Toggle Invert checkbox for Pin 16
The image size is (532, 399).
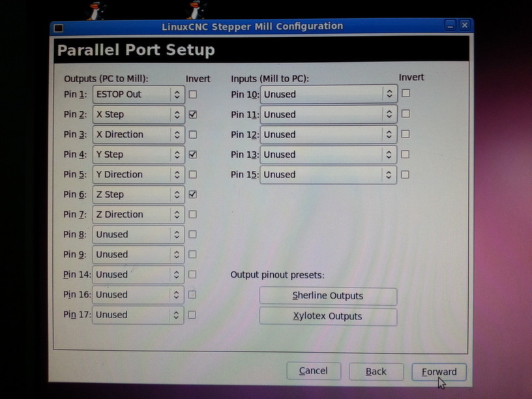192,295
